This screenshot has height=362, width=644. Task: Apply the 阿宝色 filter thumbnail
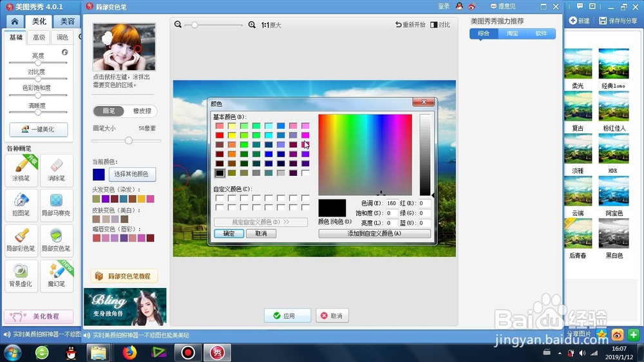tap(614, 191)
